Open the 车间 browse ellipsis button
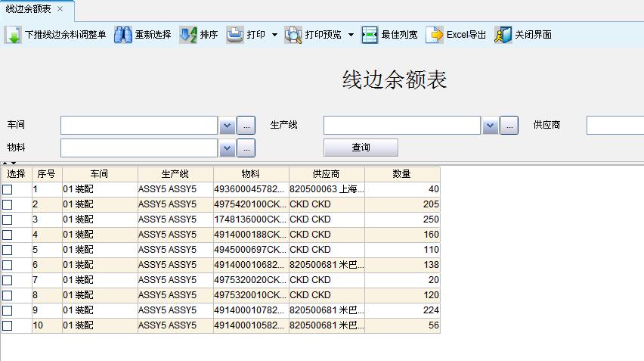The width and height of the screenshot is (644, 361). (x=246, y=126)
